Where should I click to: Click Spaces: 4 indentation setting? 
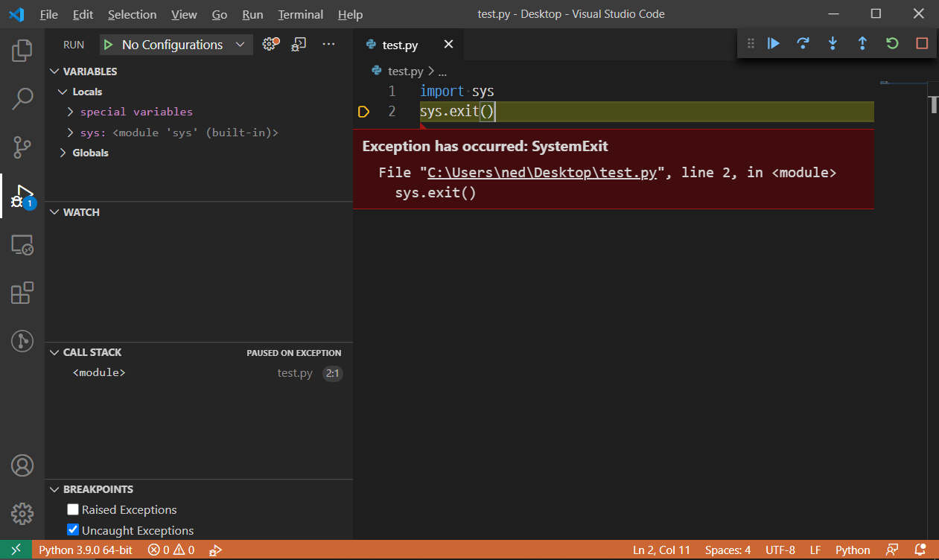point(728,550)
